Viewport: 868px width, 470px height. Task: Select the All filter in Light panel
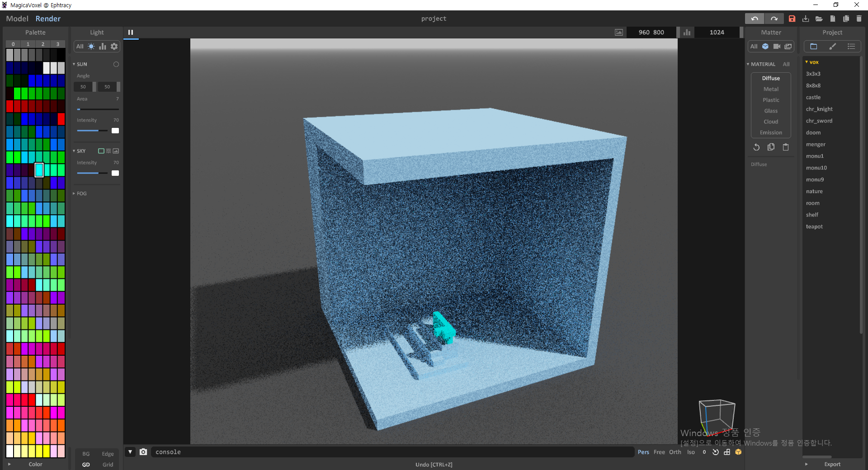point(80,46)
